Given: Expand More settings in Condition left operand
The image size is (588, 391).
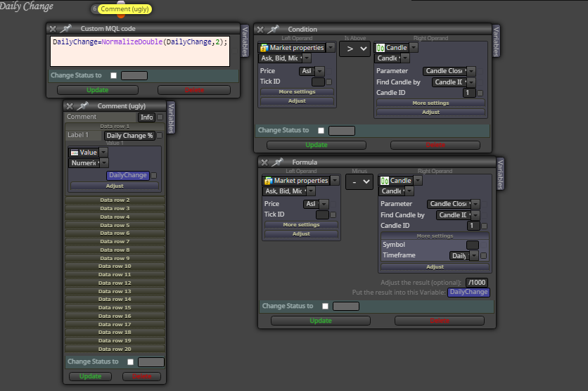Looking at the screenshot, I should [x=297, y=92].
